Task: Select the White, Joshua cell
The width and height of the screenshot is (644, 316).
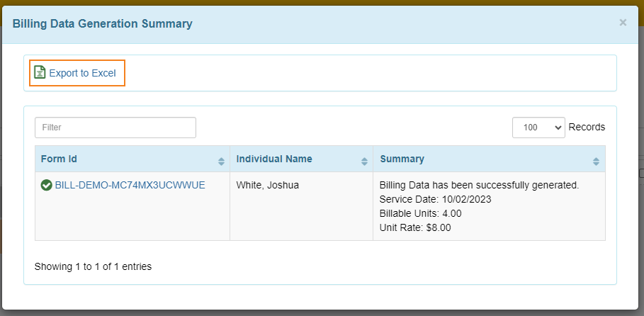Action: tap(302, 206)
